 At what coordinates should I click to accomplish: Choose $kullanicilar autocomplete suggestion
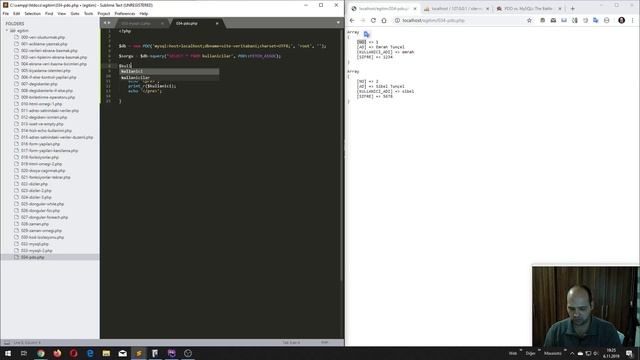pos(169,77)
